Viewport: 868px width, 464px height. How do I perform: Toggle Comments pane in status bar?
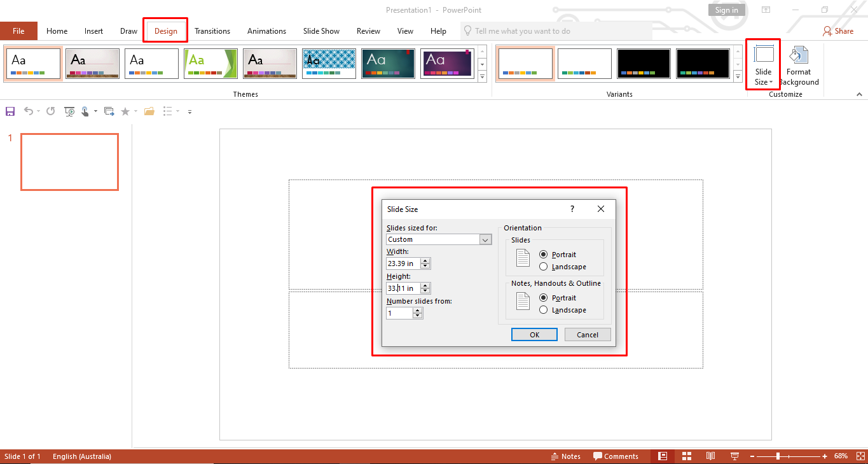click(616, 456)
